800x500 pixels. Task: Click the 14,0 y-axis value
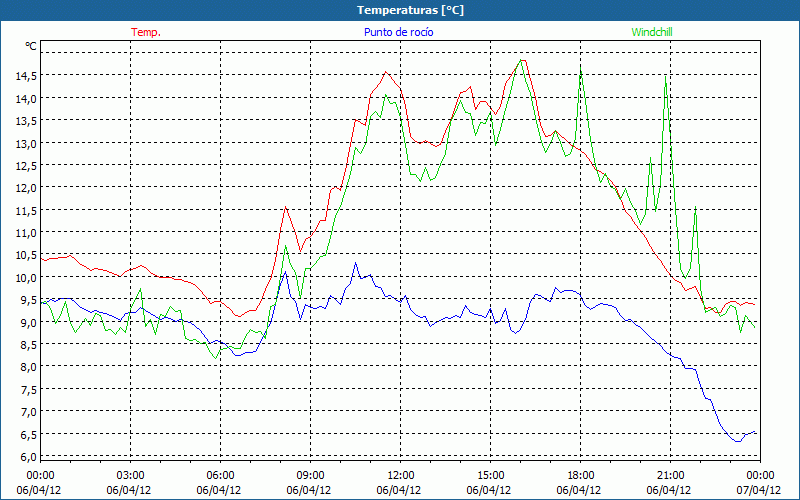(x=26, y=98)
